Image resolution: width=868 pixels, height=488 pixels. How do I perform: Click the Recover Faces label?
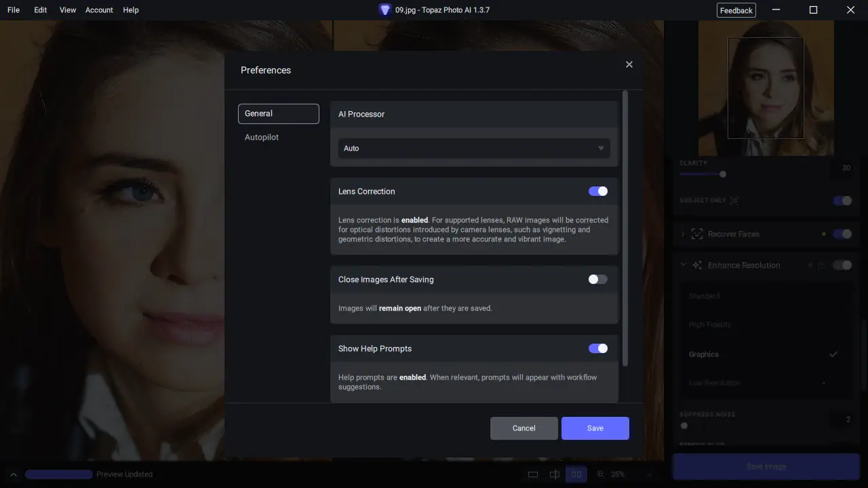pyautogui.click(x=734, y=235)
